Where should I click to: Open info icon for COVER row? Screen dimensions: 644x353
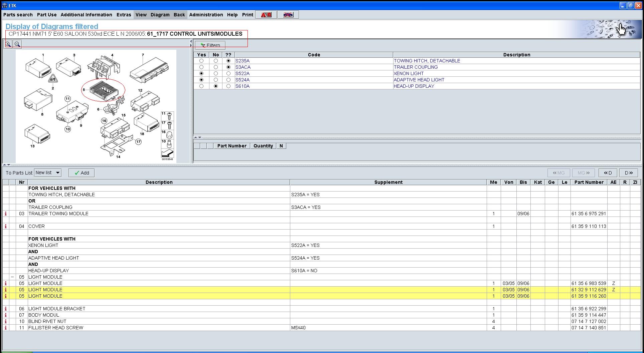[6, 226]
